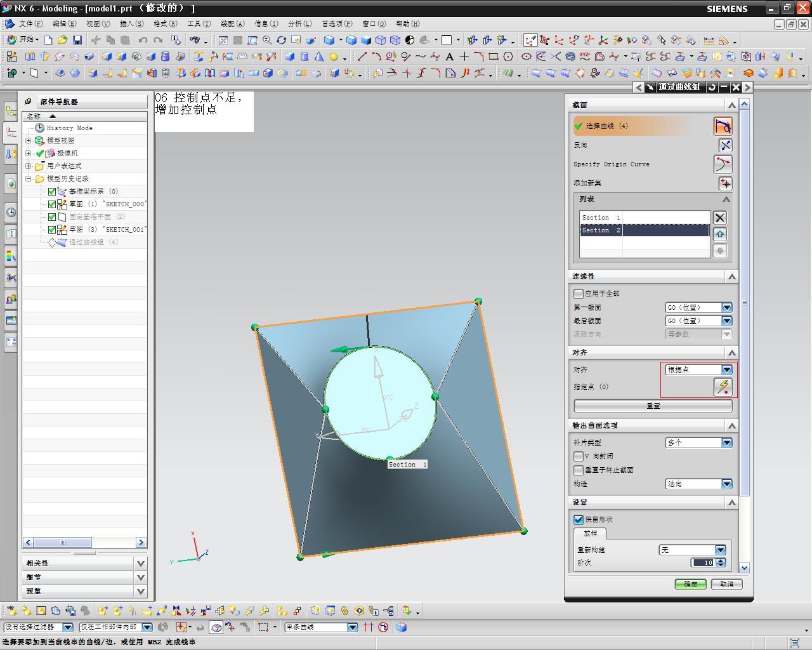Collapse the 截面 section header

(731, 105)
